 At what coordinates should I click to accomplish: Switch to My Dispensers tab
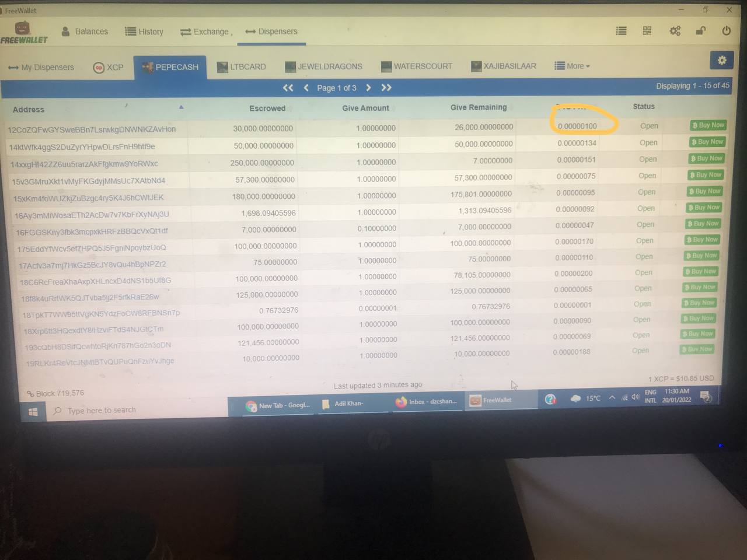tap(41, 67)
